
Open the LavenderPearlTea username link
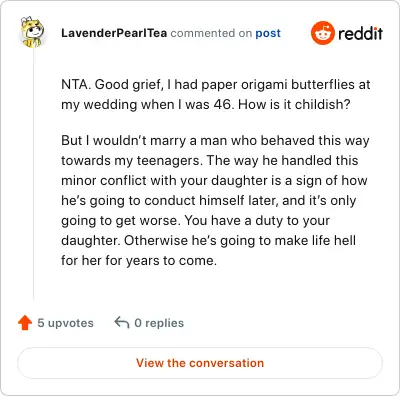[x=114, y=33]
